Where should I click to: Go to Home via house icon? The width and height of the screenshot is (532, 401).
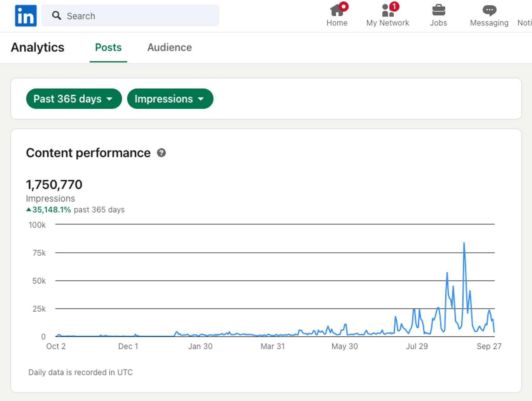pos(337,10)
